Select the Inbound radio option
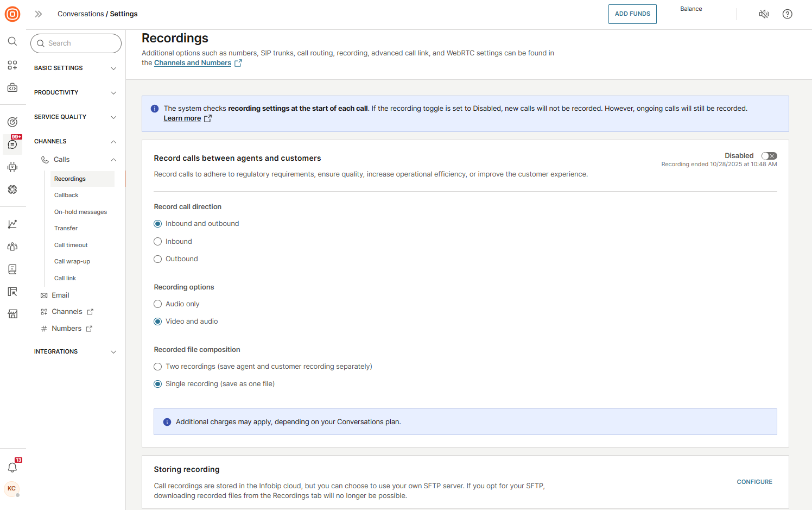The width and height of the screenshot is (812, 510). [158, 242]
